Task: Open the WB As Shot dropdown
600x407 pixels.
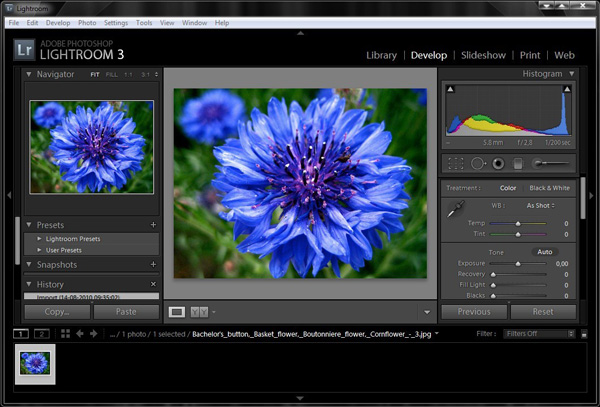Action: point(540,205)
